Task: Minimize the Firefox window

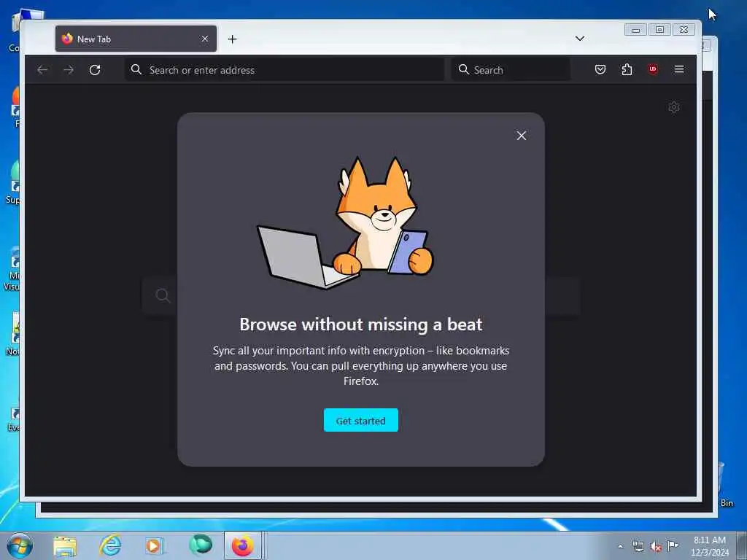Action: tap(635, 29)
